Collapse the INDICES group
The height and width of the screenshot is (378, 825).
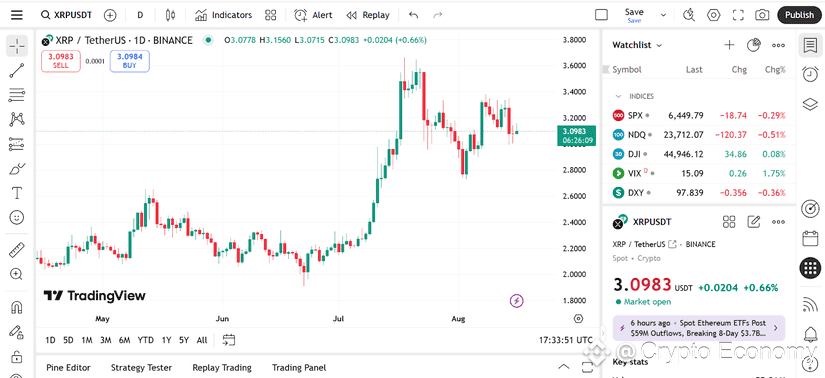[619, 96]
